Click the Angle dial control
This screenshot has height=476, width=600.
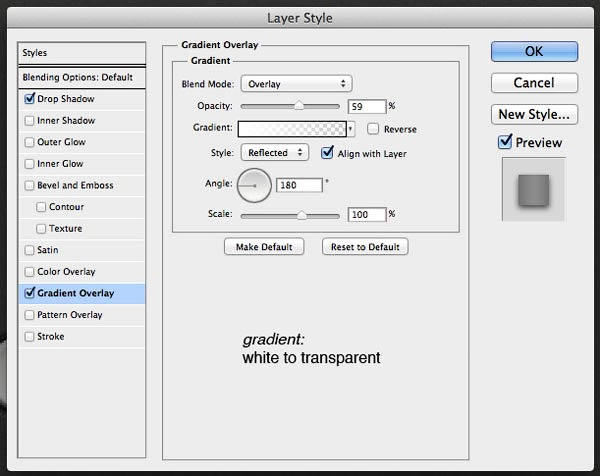[254, 186]
